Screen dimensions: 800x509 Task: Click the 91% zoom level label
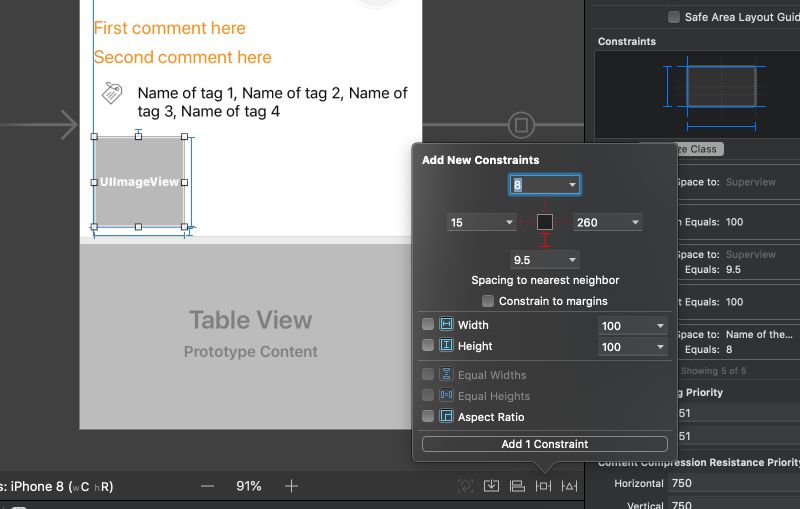(248, 486)
